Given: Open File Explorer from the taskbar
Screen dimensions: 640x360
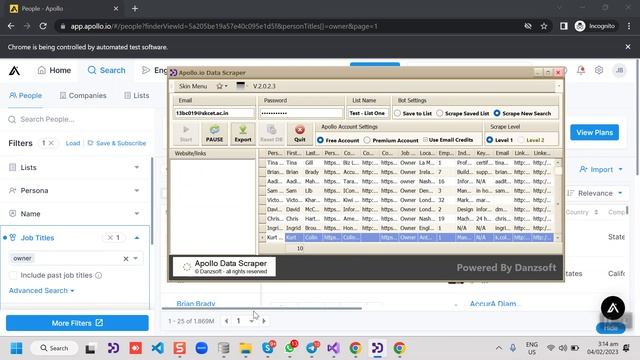Looking at the screenshot, I should tap(246, 348).
